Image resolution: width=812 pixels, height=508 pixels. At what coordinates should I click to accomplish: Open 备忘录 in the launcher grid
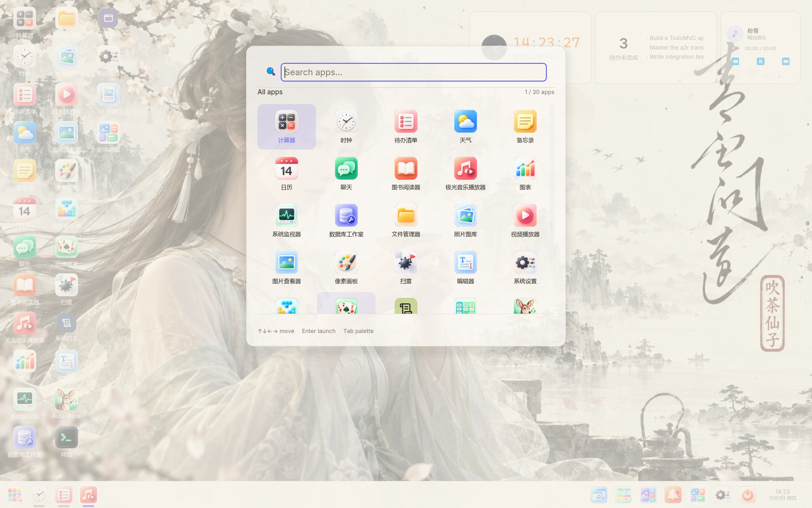point(525,127)
